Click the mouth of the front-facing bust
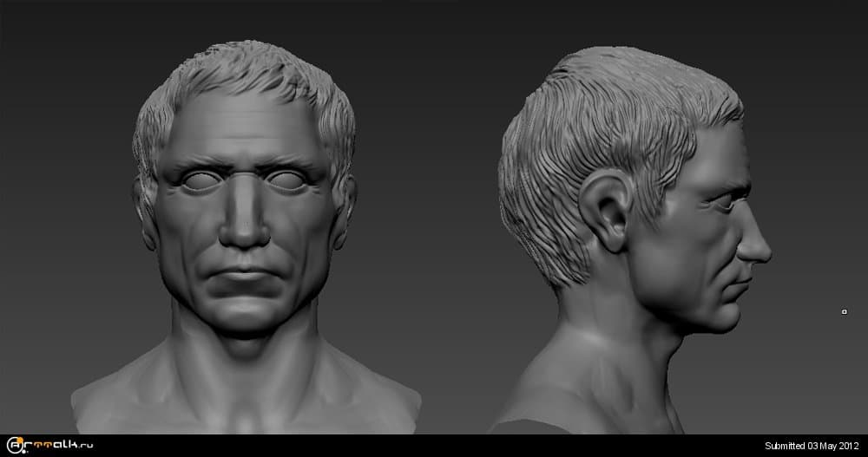 [x=245, y=277]
